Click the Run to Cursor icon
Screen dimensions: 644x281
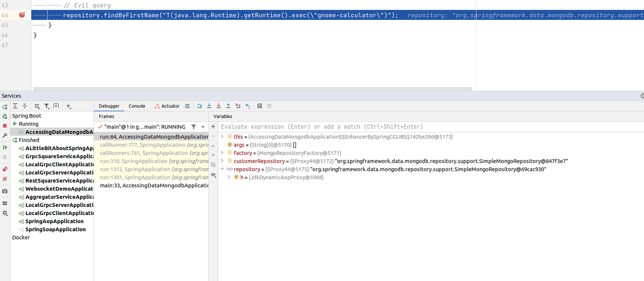(x=247, y=106)
